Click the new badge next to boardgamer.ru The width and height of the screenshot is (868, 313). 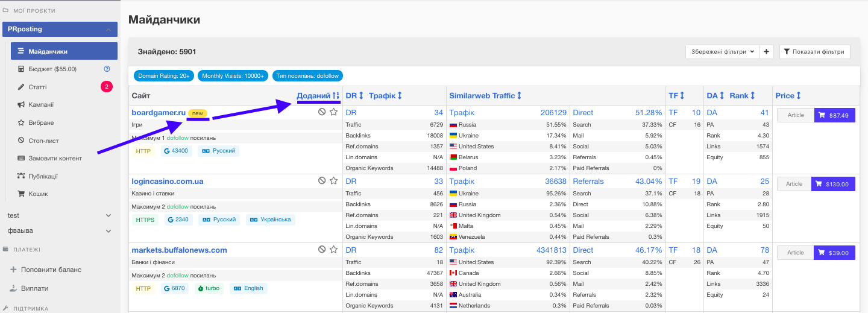point(198,113)
